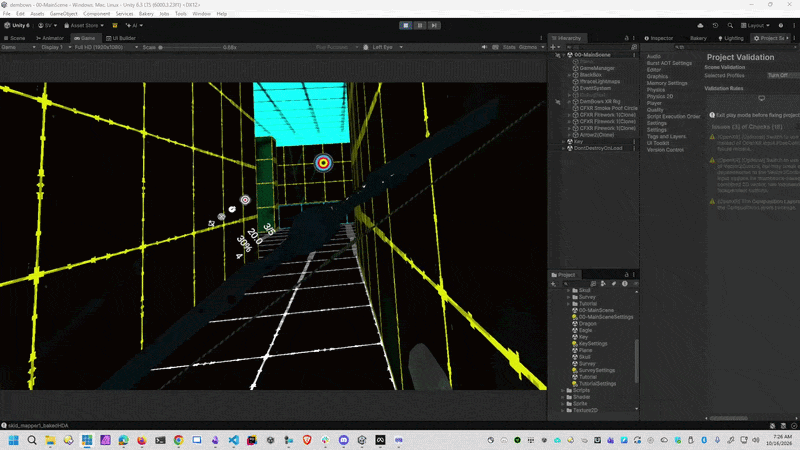
Task: Switch to the Animator tab
Action: tap(49, 38)
